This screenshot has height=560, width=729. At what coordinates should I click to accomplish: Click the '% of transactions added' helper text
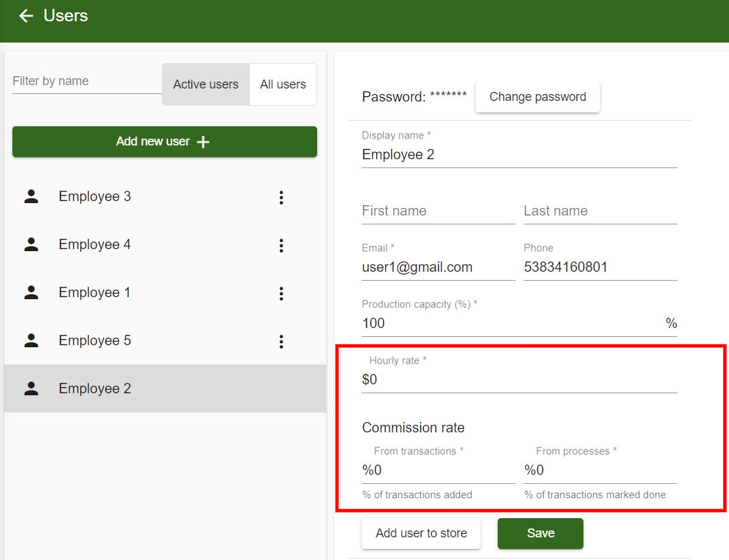pos(417,495)
